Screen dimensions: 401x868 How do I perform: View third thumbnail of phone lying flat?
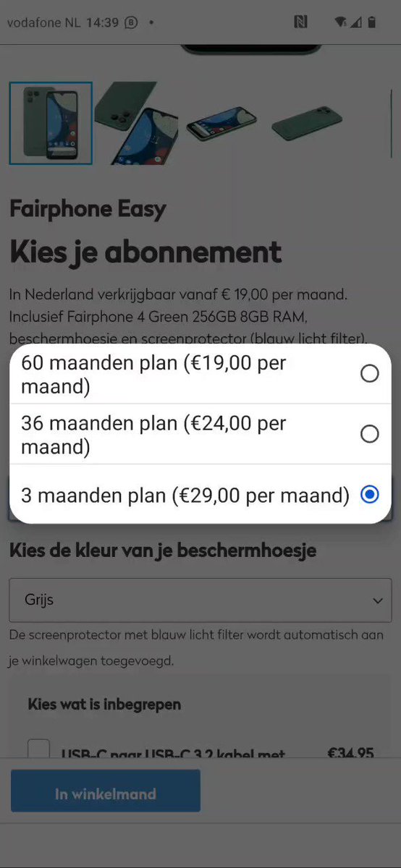[221, 123]
